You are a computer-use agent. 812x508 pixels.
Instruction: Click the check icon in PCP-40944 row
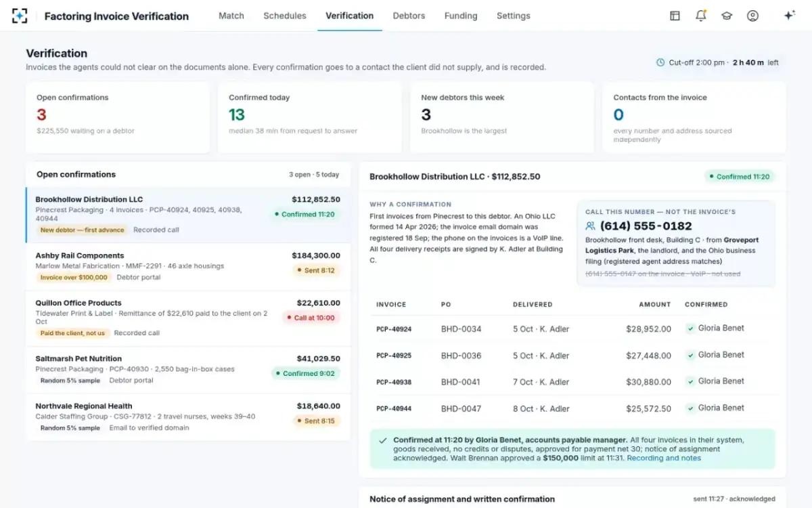[x=690, y=408]
